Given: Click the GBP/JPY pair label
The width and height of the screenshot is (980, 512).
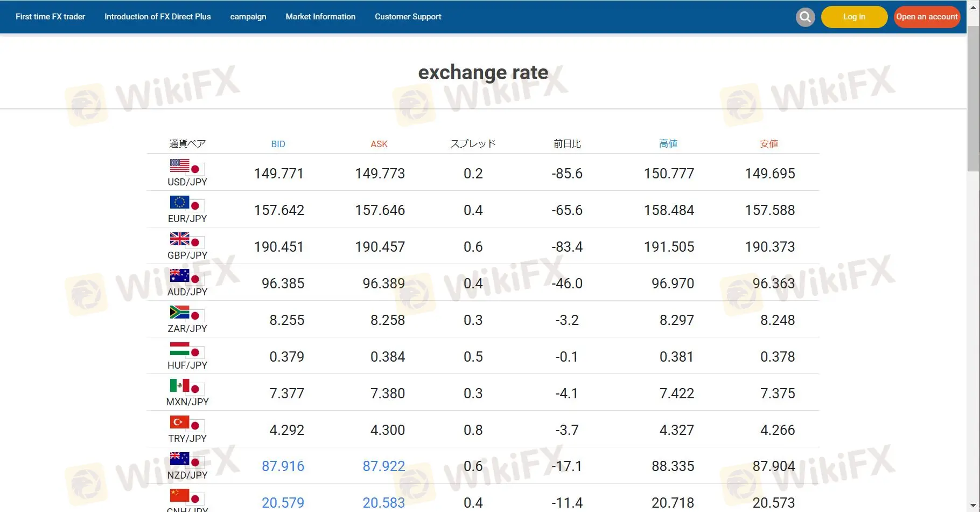Looking at the screenshot, I should tap(187, 255).
